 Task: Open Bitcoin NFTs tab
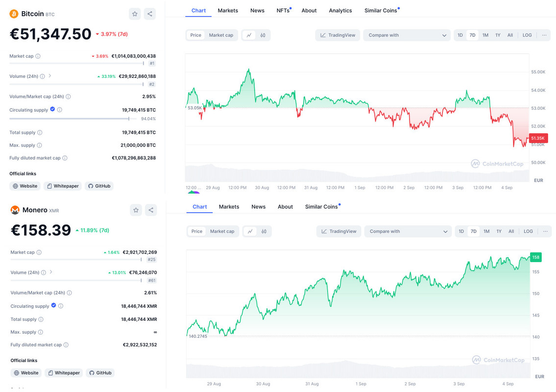(x=283, y=11)
